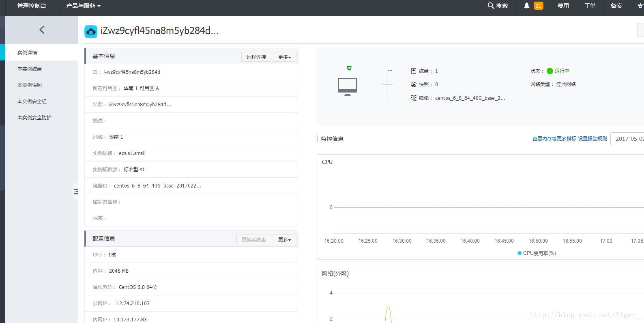Viewport: 644px width, 323px height.
Task: Click 内存 value 2048 MB
Action: click(119, 271)
